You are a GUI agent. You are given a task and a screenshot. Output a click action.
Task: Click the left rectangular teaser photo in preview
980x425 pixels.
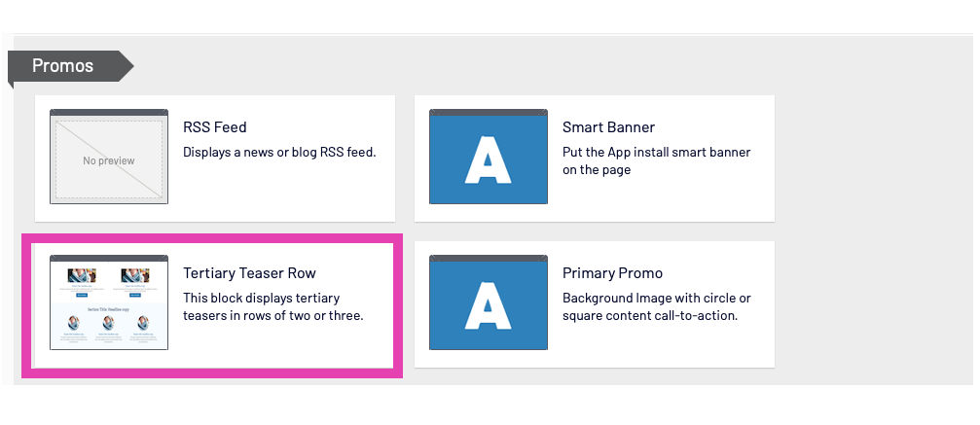tap(82, 276)
